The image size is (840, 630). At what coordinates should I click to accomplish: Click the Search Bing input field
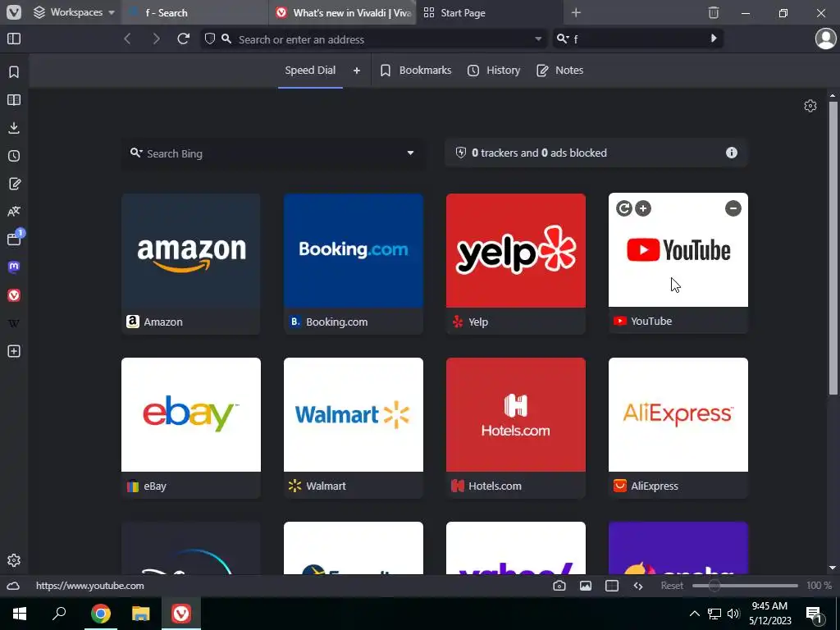[273, 153]
